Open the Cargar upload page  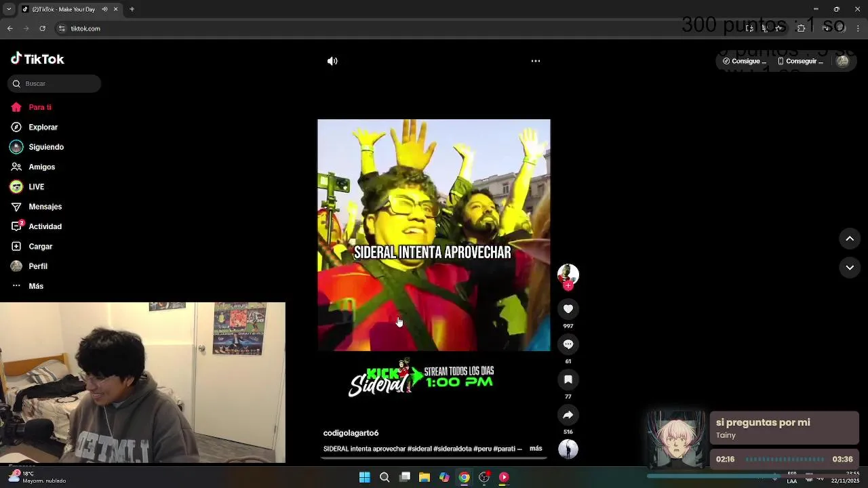tap(31, 246)
